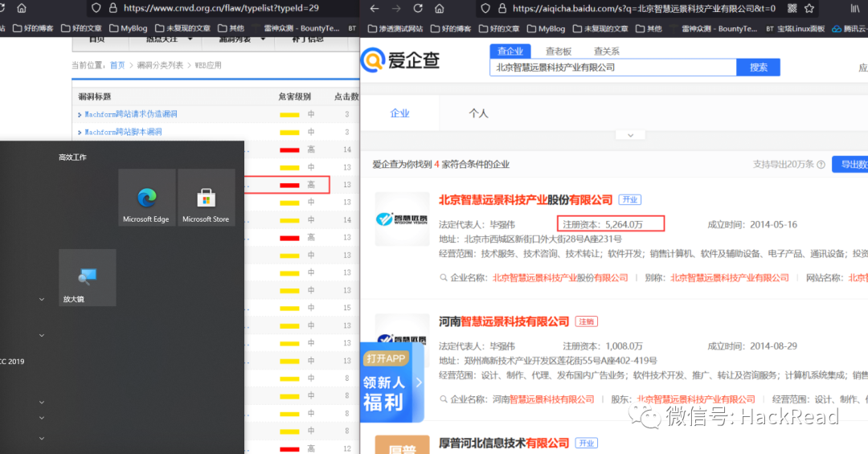Open library icon in Aiqicha browser toolbar
Screen dimensions: 868x454
point(855,8)
